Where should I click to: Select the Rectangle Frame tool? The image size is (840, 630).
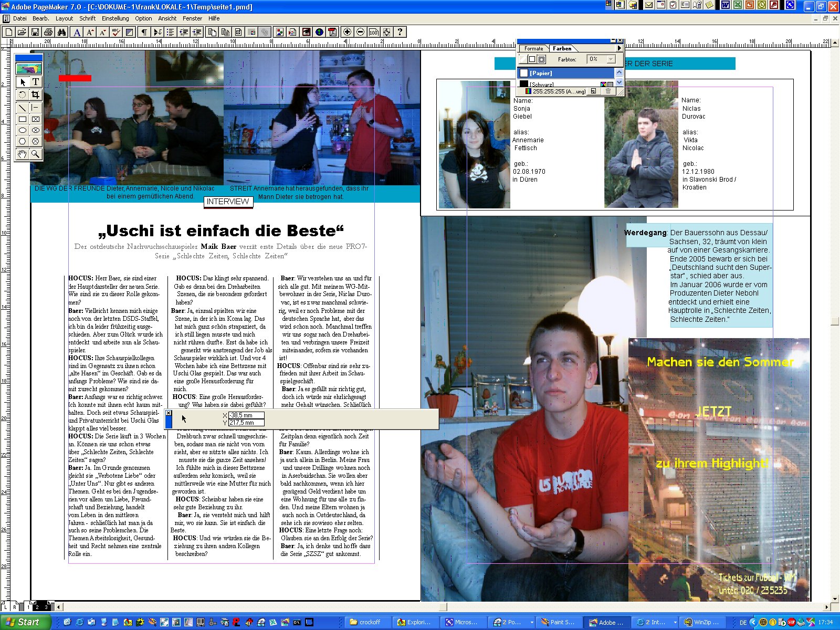click(x=35, y=119)
